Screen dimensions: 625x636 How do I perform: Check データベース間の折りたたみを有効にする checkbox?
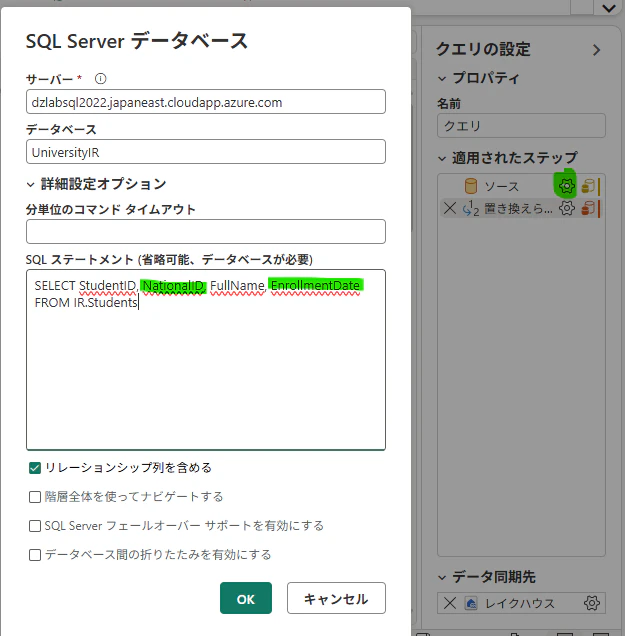[35, 555]
